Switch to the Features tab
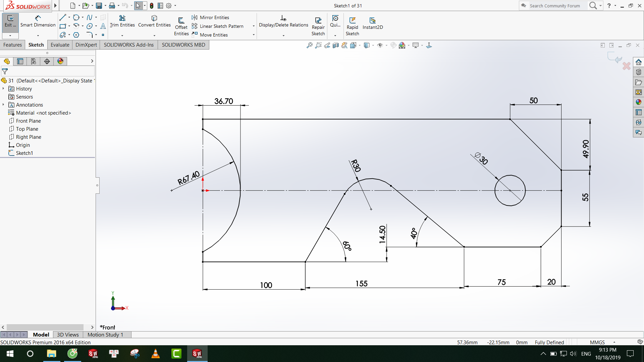Screen dimensions: 644x362 (13, 45)
